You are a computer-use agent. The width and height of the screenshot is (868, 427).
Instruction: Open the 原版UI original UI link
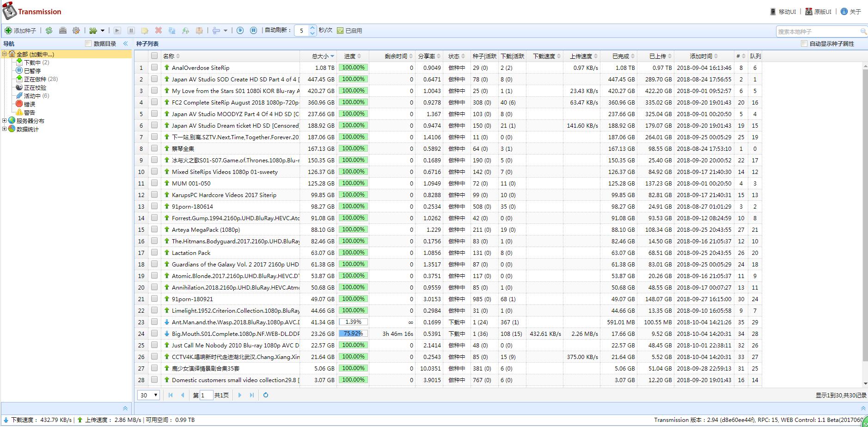819,12
